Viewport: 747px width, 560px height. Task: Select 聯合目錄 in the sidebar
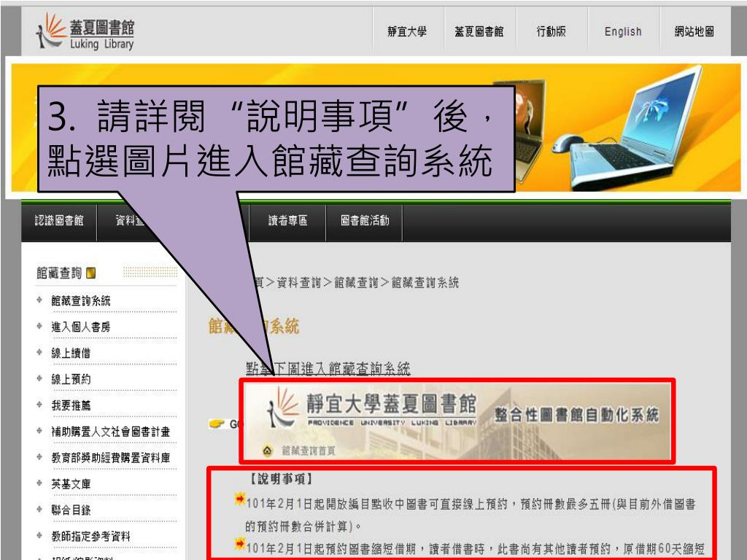[71, 510]
